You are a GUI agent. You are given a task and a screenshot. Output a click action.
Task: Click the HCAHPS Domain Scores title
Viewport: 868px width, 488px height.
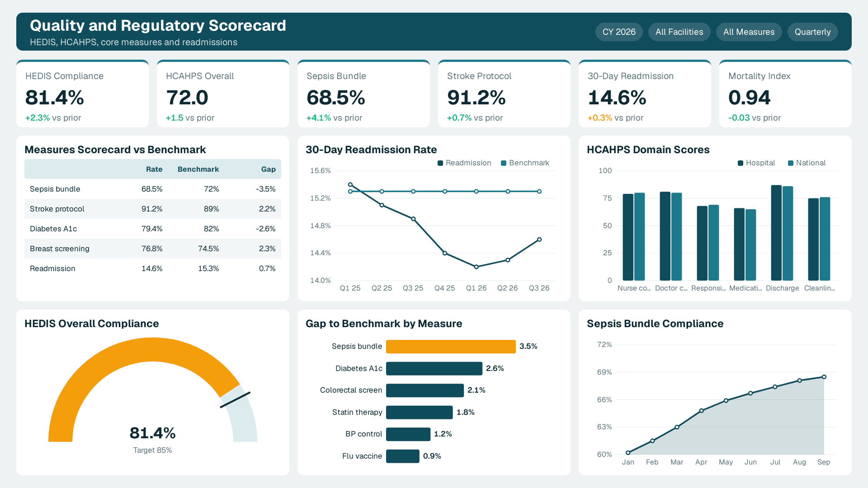[648, 150]
